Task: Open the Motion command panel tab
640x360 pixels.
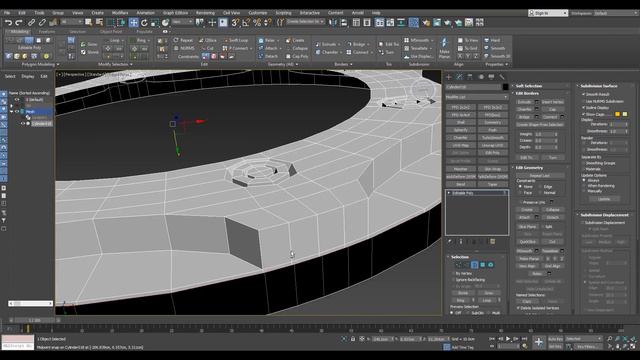Action: (x=481, y=77)
